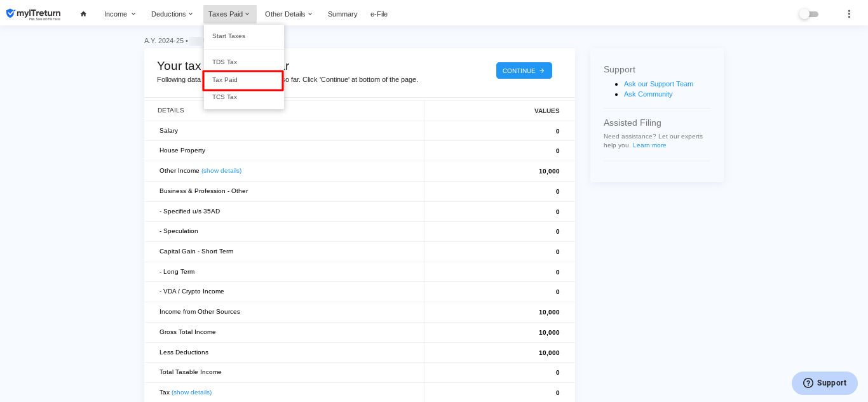Screen dimensions: 868x402
Task: Open the e-File tab
Action: (379, 14)
